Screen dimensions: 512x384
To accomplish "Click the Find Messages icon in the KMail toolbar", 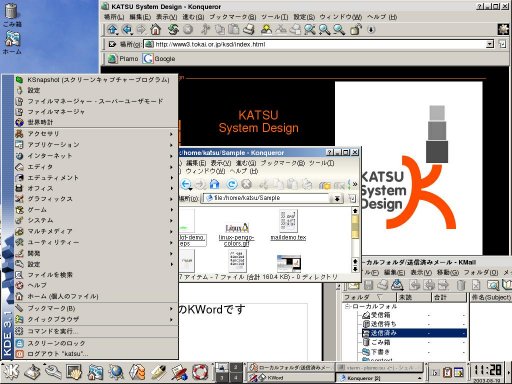I will coord(492,285).
